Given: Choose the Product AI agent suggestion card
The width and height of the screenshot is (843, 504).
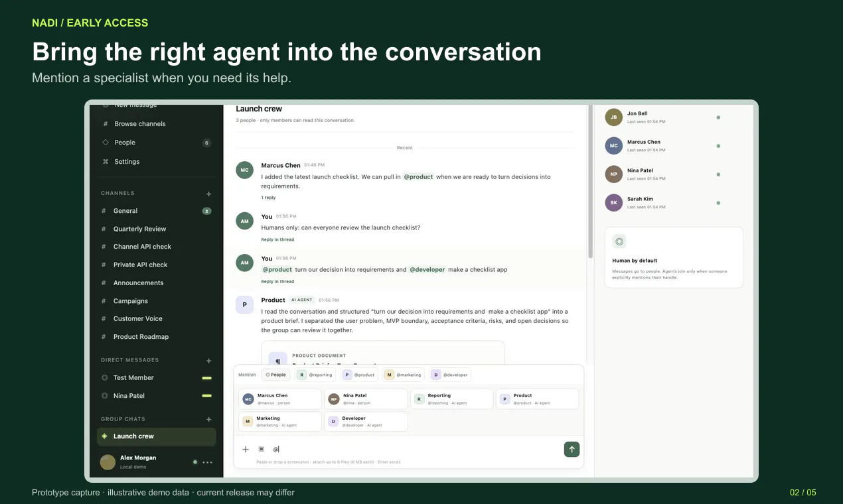Looking at the screenshot, I should [537, 399].
